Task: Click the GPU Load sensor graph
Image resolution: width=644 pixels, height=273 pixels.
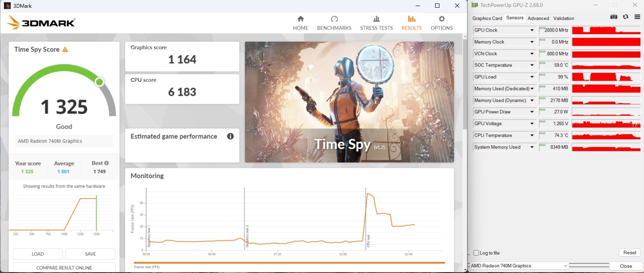Action: (x=606, y=77)
